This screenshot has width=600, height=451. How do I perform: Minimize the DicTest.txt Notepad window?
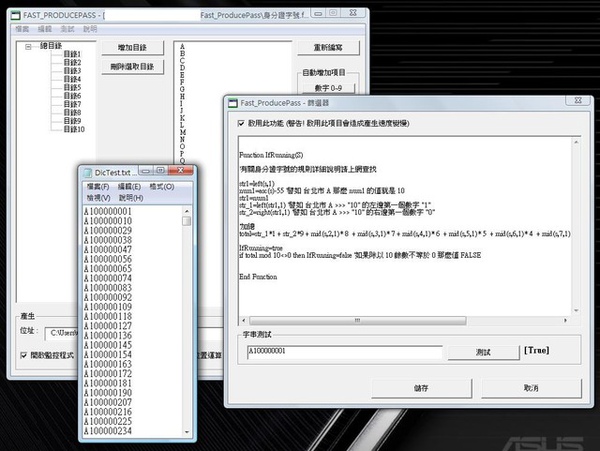146,171
